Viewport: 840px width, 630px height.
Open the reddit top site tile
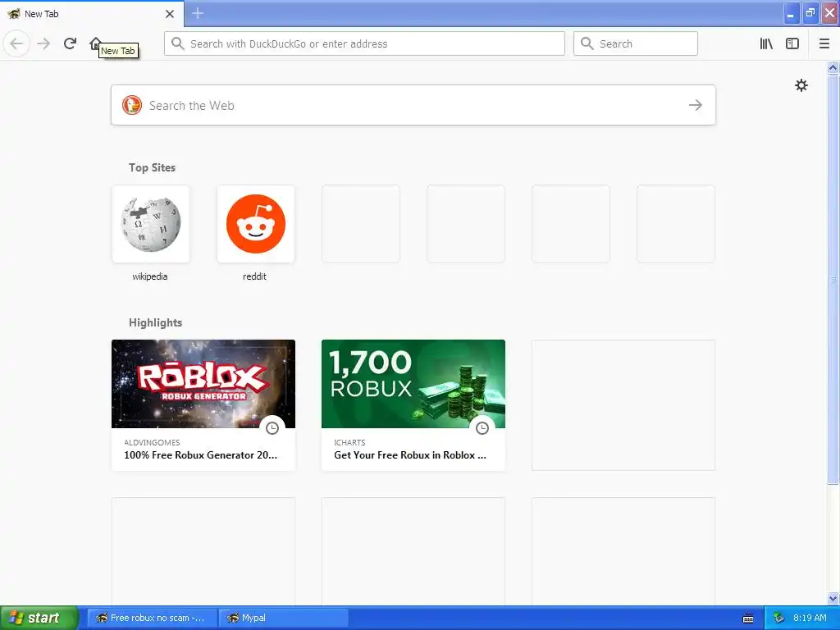pos(256,224)
